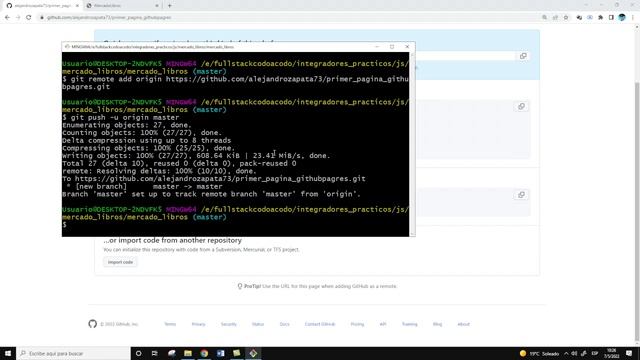Open the Status footer link
The width and height of the screenshot is (640, 360).
pos(258,324)
